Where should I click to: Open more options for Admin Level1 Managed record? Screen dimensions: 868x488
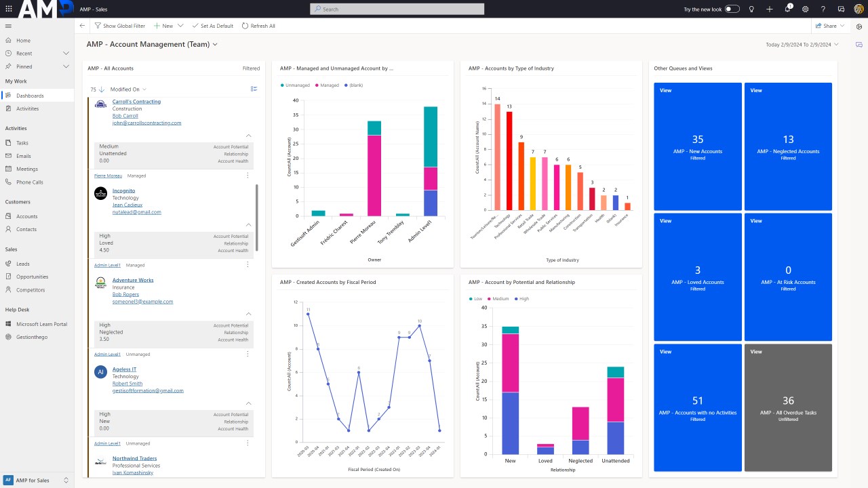coord(248,265)
